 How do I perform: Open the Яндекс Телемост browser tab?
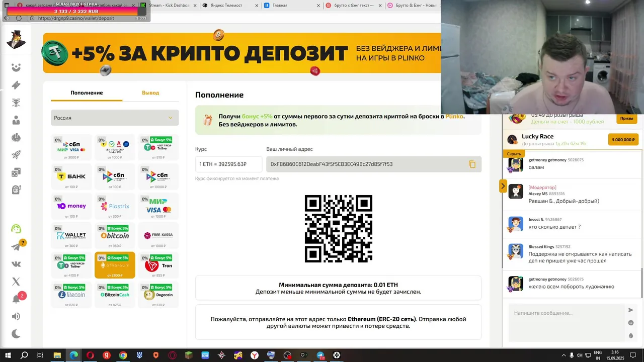click(x=230, y=6)
